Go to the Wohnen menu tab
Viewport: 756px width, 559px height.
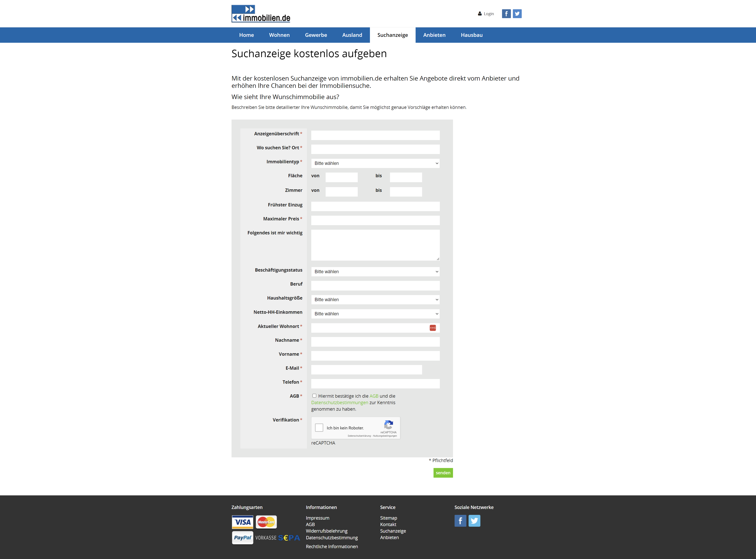[279, 35]
